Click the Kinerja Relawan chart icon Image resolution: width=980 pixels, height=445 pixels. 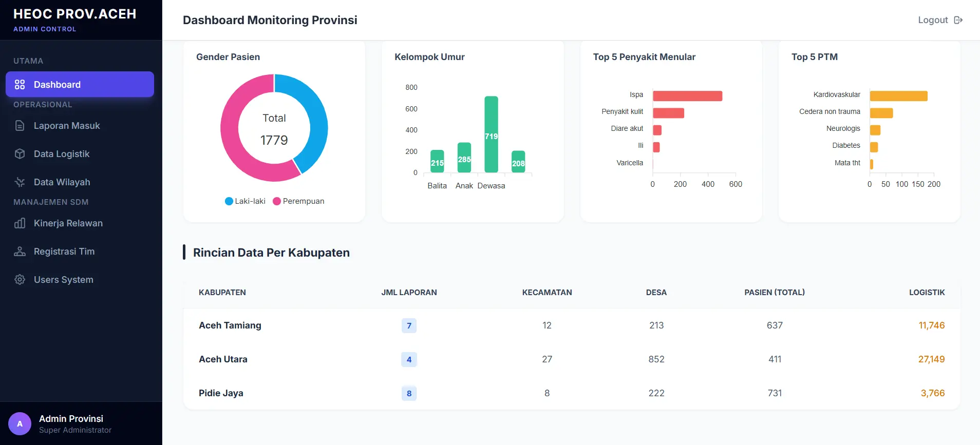pos(20,223)
